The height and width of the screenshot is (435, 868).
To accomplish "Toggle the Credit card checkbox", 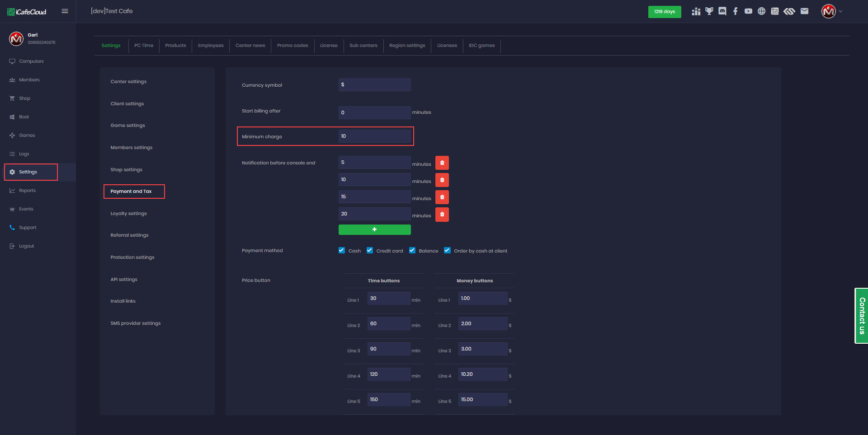I will click(370, 250).
